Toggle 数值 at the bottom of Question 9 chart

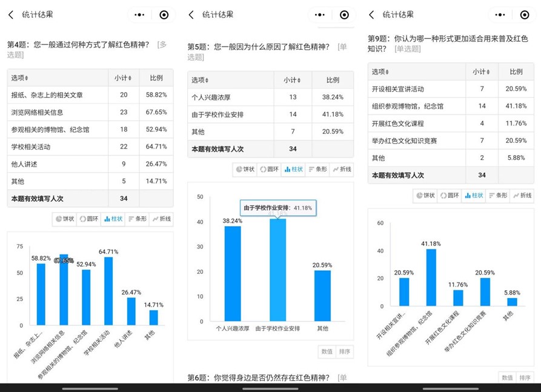click(507, 377)
